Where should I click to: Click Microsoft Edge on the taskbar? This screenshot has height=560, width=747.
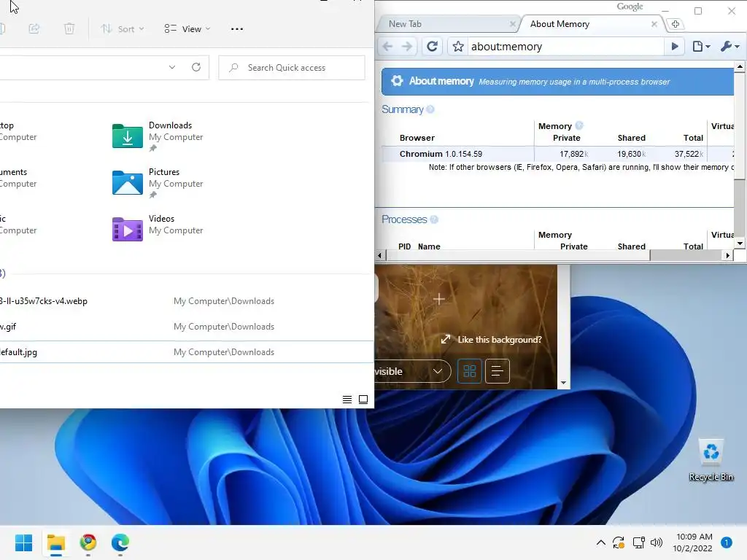pyautogui.click(x=120, y=542)
